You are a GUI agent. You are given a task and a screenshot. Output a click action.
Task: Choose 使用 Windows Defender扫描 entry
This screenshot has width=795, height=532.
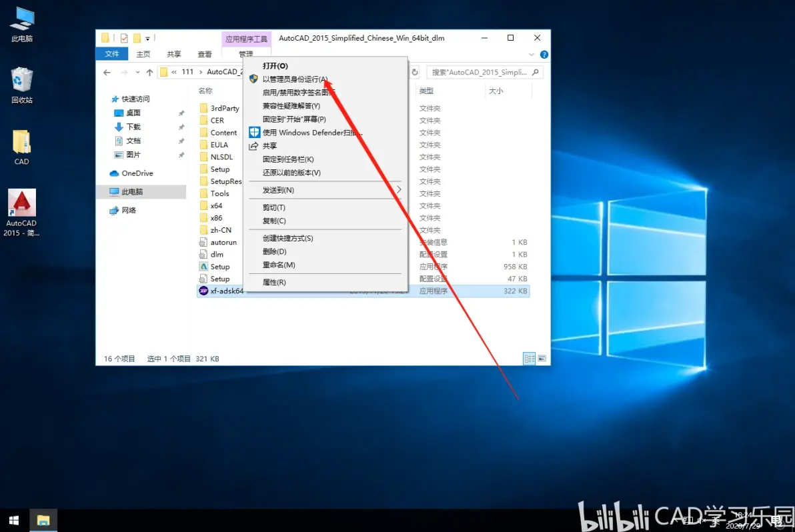click(312, 133)
